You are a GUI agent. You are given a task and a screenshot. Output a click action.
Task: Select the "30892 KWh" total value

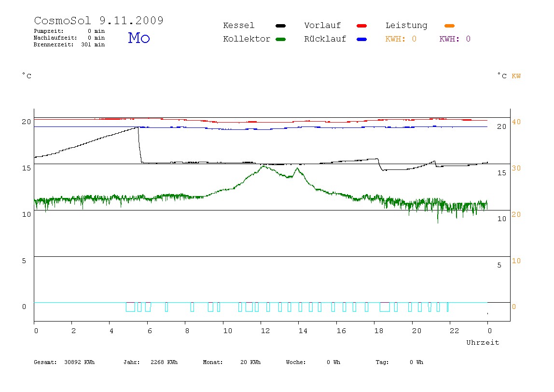pyautogui.click(x=80, y=362)
